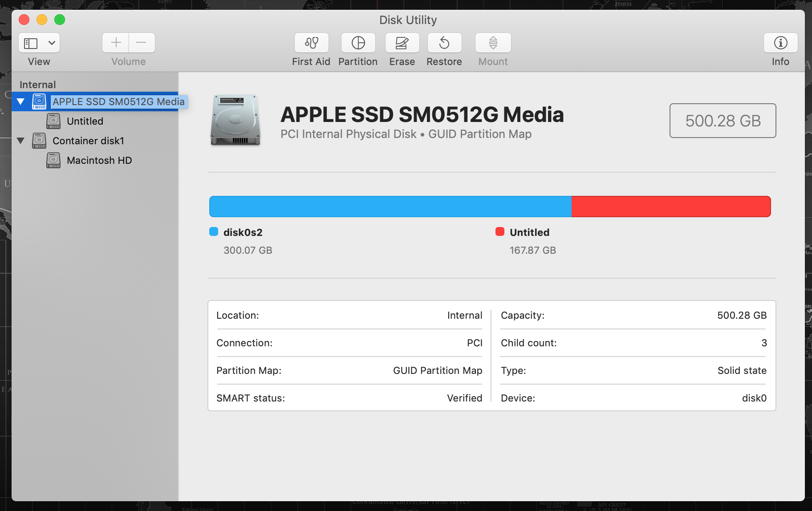Select the Erase disk tool

tap(402, 43)
